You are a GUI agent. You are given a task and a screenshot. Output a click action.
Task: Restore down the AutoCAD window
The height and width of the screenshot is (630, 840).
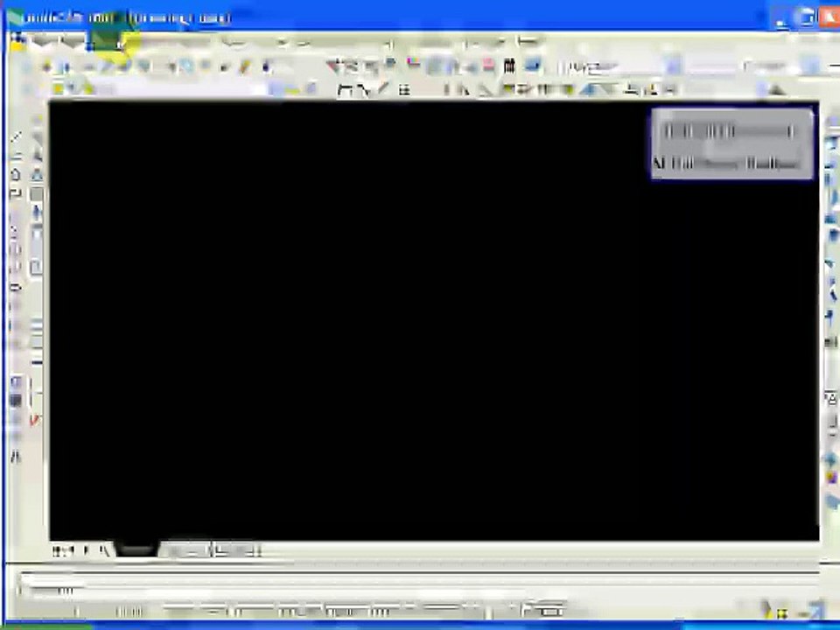click(x=805, y=18)
